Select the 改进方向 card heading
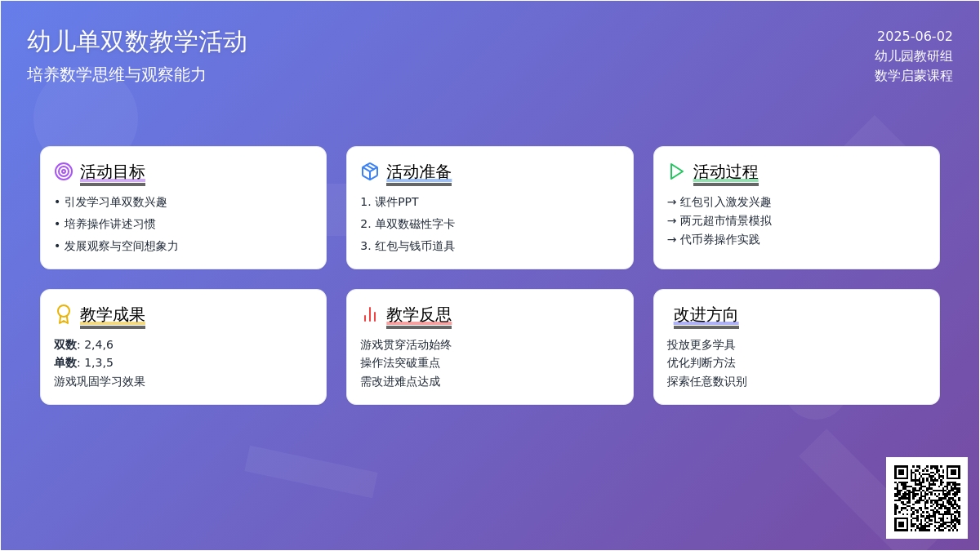Viewport: 980px width, 551px height. 706,315
